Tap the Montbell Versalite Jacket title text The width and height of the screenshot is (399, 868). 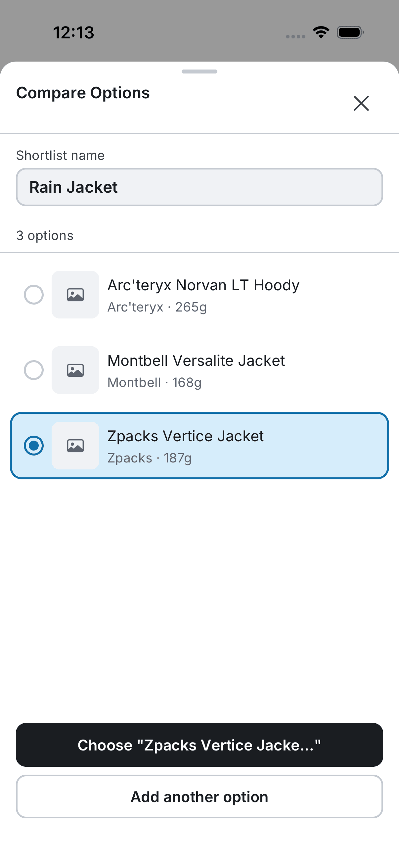tap(196, 361)
